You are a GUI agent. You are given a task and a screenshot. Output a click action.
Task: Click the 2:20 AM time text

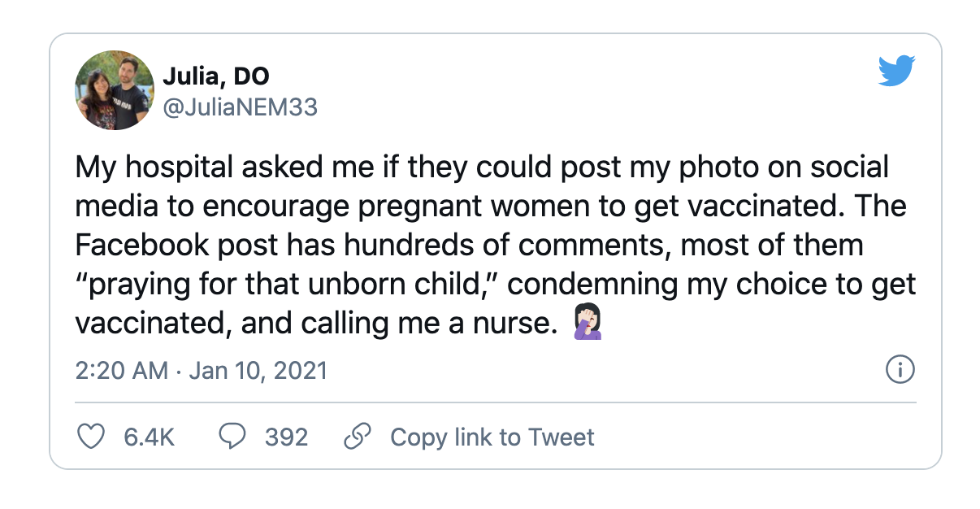pos(122,371)
